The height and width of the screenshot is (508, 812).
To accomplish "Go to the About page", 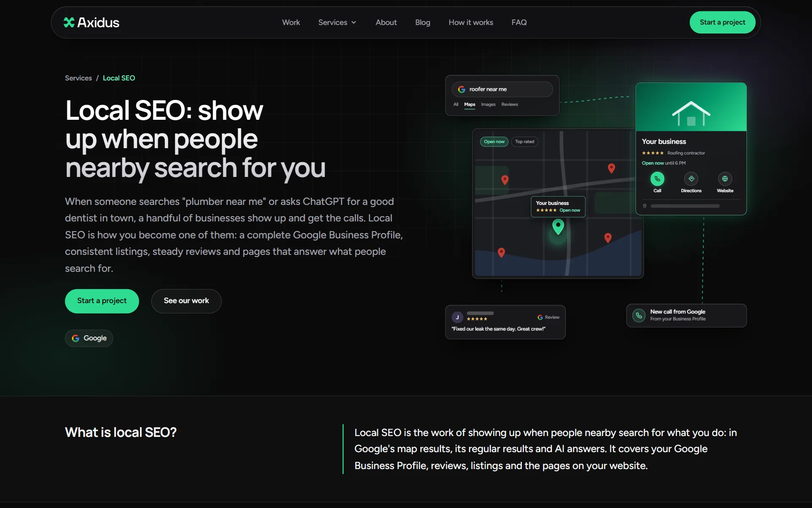I will click(x=386, y=22).
